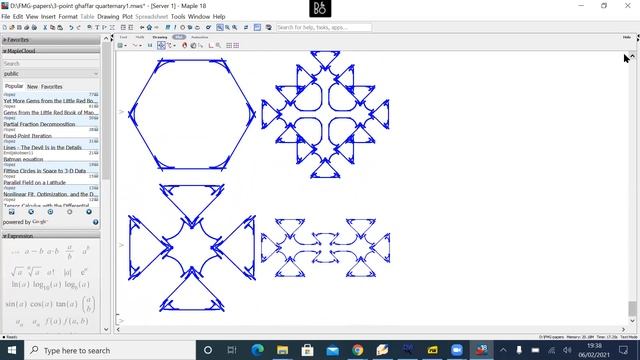This screenshot has height=360, width=640.
Task: Open the public group dropdown
Action: [x=51, y=74]
